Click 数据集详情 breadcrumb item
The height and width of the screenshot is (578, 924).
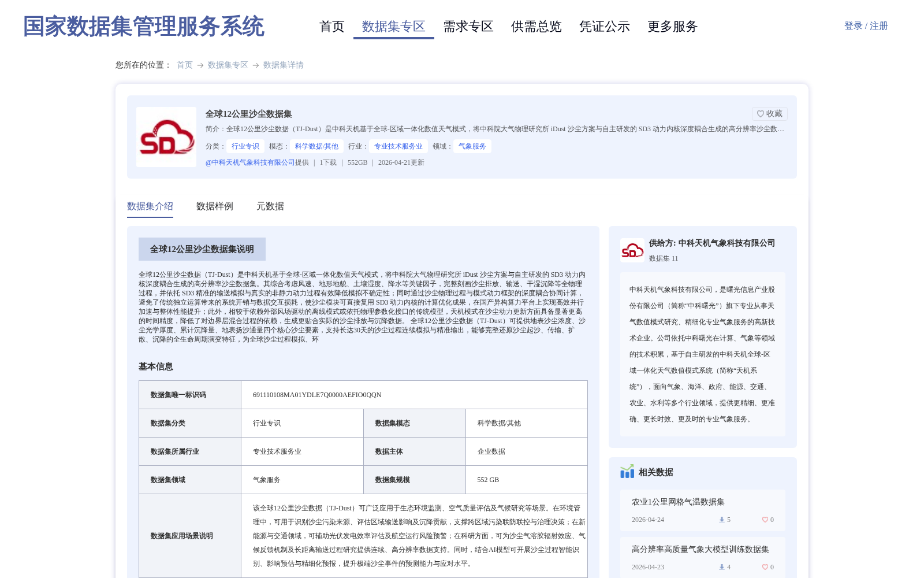coord(284,65)
